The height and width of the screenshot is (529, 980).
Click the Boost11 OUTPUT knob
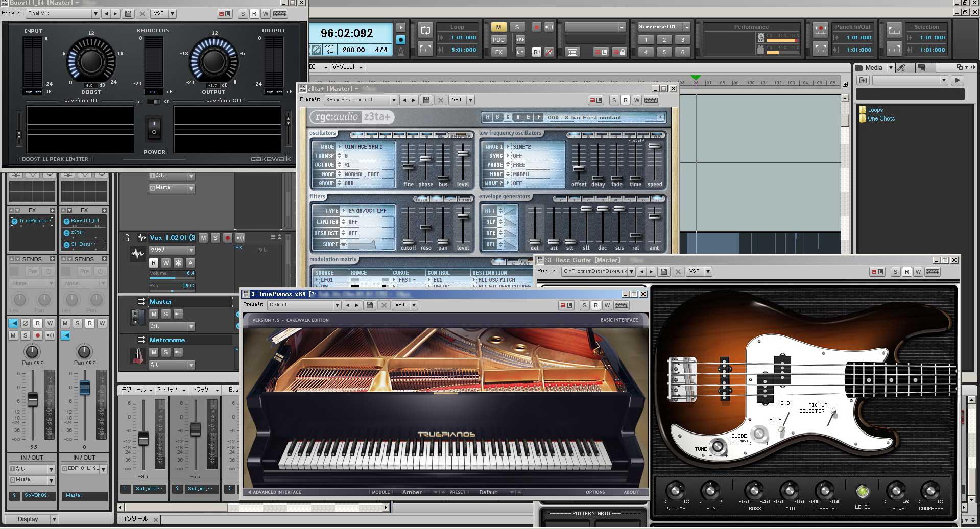pyautogui.click(x=213, y=61)
